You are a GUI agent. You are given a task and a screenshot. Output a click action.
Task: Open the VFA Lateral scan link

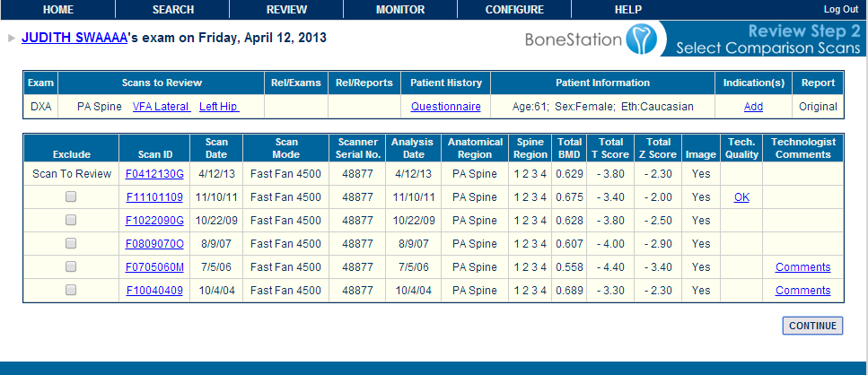click(x=161, y=107)
